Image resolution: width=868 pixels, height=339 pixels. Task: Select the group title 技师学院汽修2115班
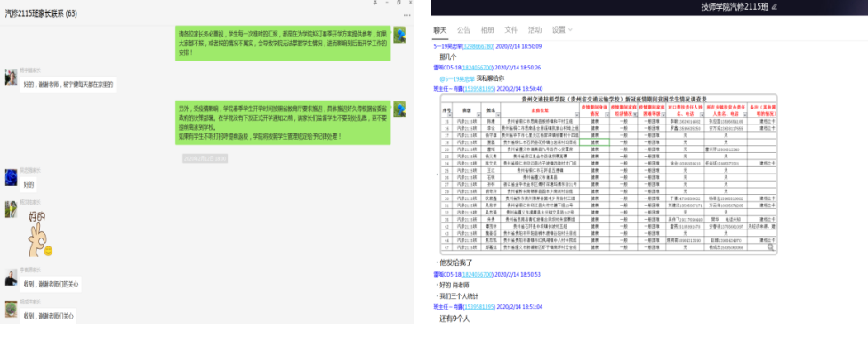735,6
